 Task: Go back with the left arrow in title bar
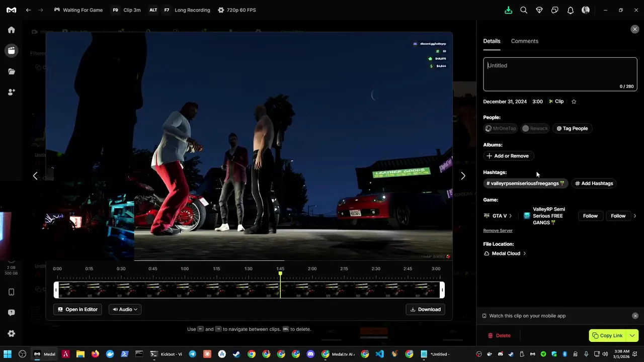click(28, 10)
